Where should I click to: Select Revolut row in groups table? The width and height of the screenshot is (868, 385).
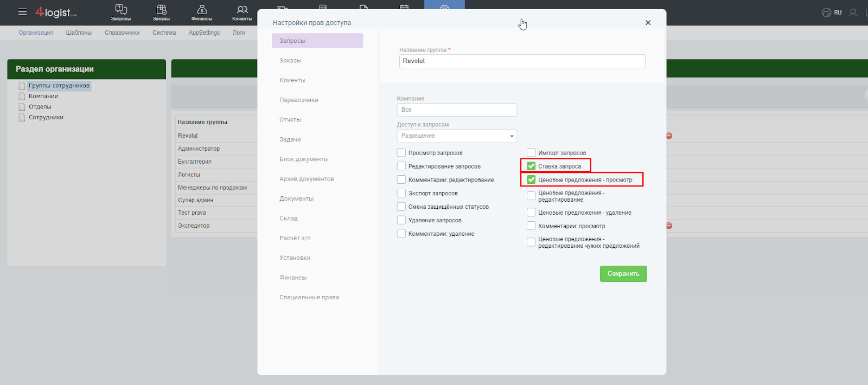tap(188, 136)
